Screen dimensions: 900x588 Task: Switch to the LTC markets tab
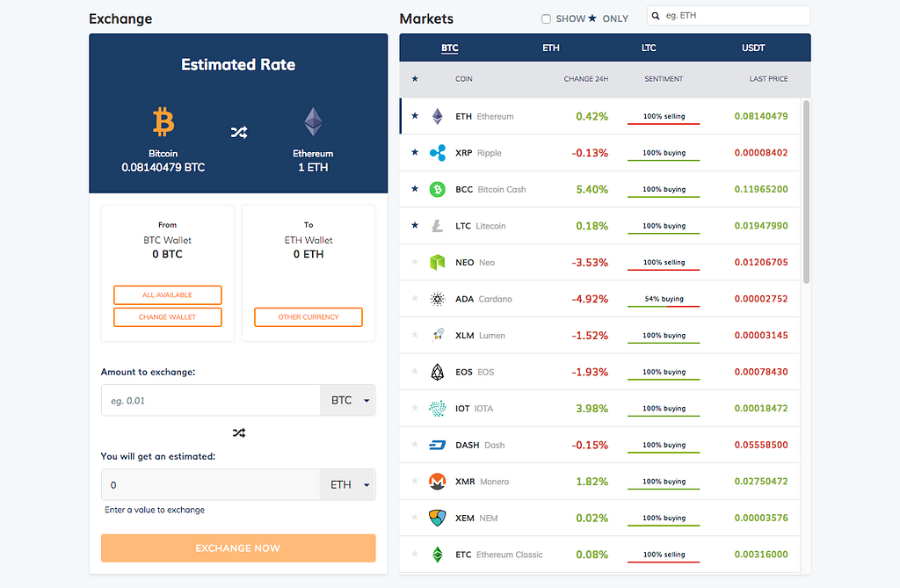[x=649, y=47]
